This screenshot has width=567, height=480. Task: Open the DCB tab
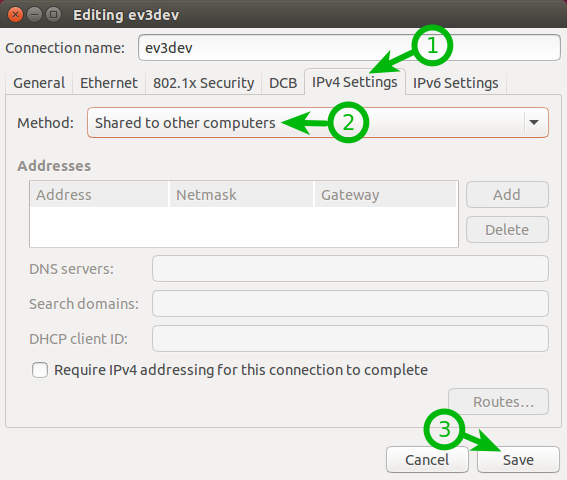[x=283, y=83]
